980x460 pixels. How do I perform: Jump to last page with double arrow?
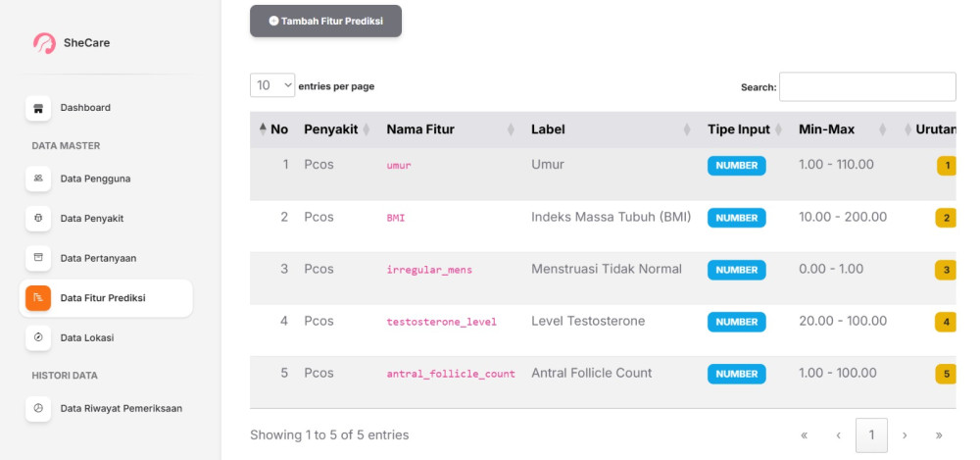point(939,434)
